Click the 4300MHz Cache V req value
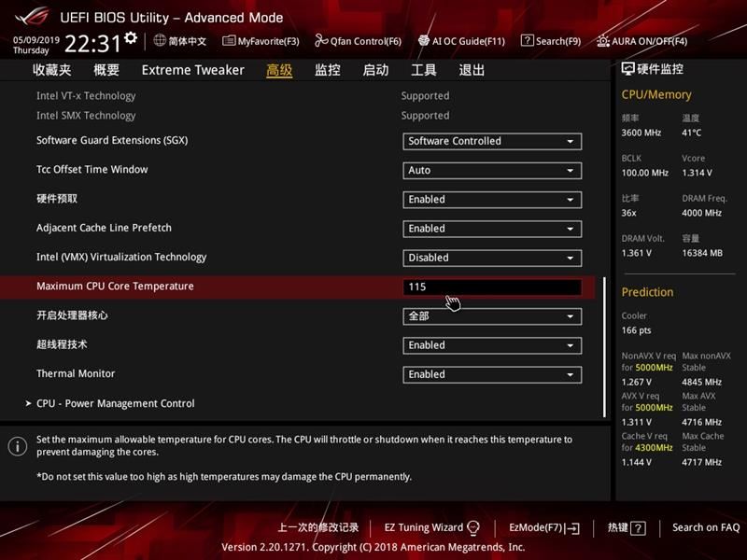747x560 pixels. tap(655, 448)
